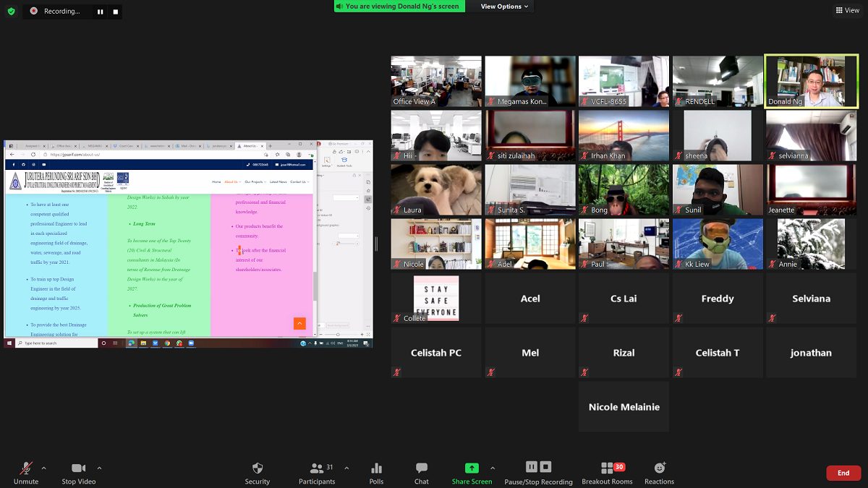Pause recording in top-left indicator
This screenshot has height=488, width=868.
[x=100, y=12]
